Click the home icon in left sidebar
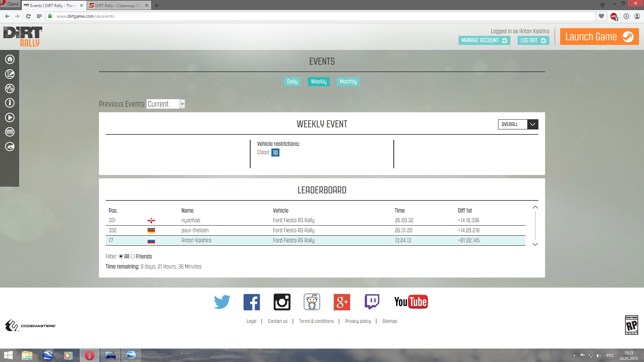Image resolution: width=644 pixels, height=362 pixels. click(10, 59)
